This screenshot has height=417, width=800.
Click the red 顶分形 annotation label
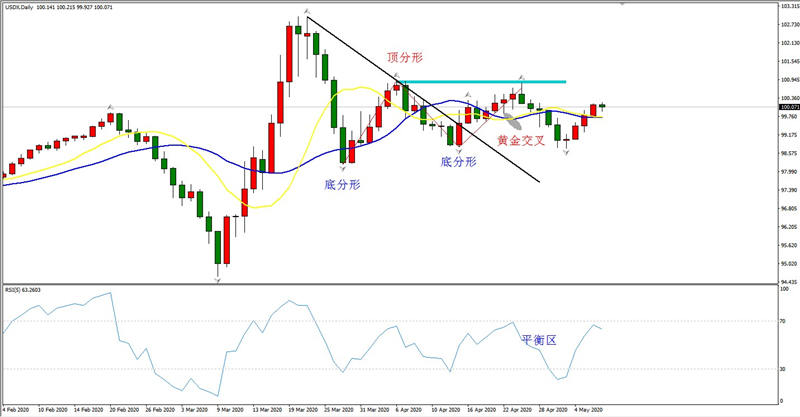405,57
